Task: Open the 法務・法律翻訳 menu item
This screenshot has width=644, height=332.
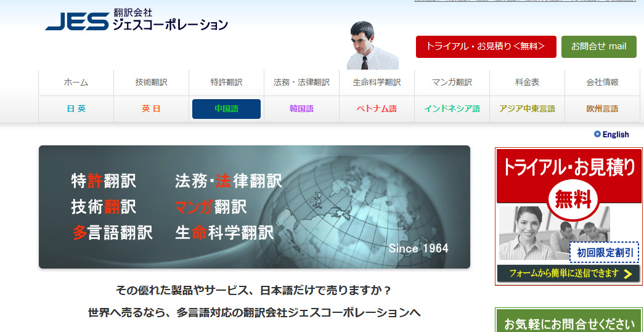Action: point(301,83)
